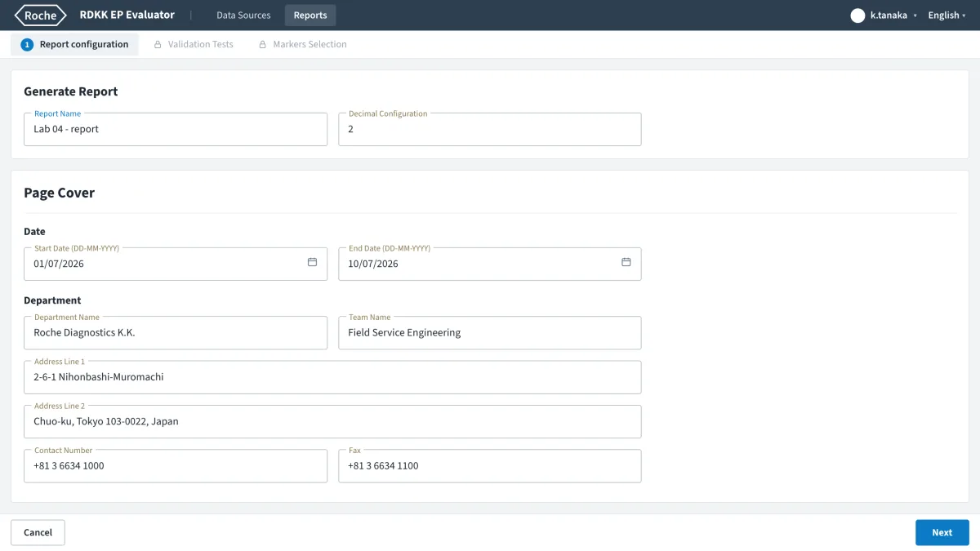Click the Date section label

coord(35,232)
